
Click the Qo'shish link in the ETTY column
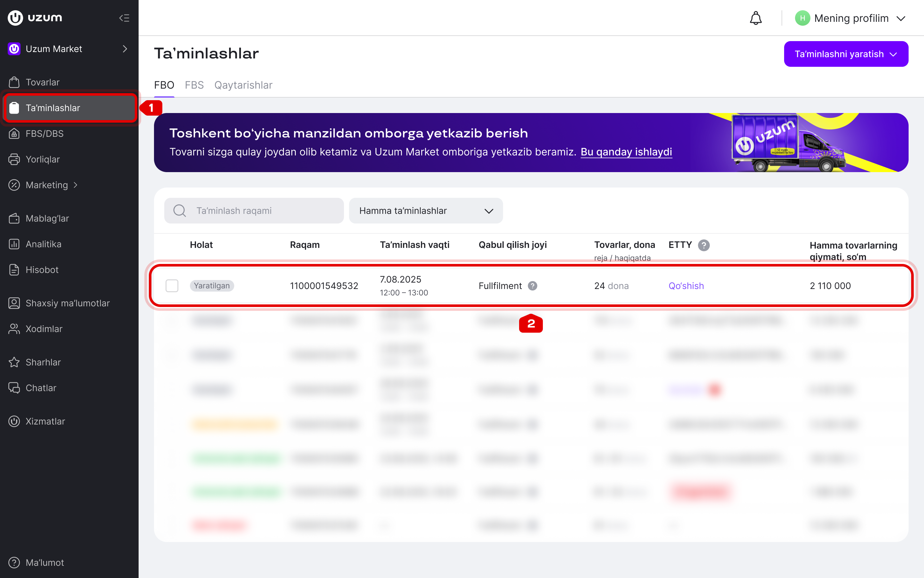coord(686,285)
